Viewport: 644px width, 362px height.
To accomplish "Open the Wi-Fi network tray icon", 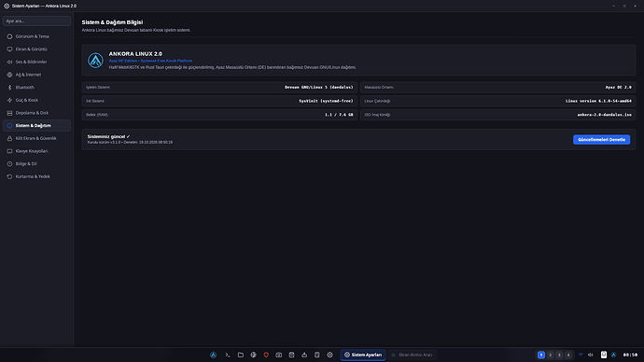I will tap(581, 355).
